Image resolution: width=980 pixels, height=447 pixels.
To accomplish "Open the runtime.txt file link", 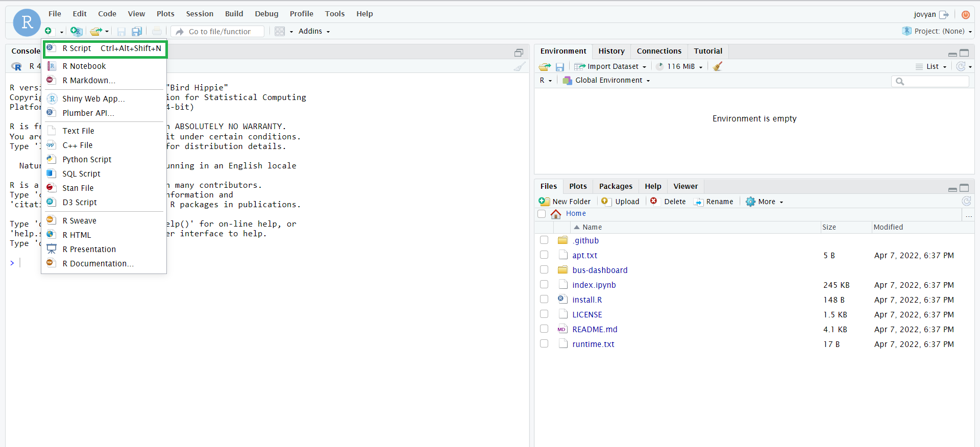I will point(593,344).
